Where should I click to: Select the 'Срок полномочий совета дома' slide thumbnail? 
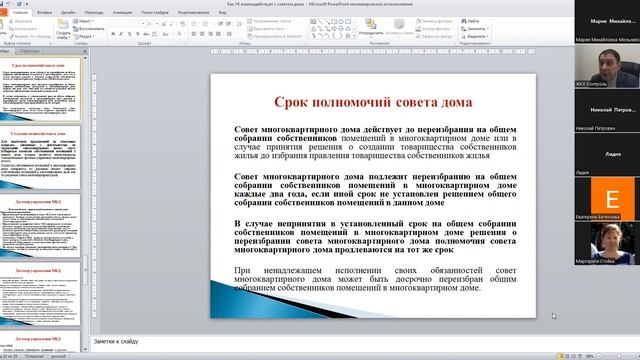pos(40,90)
